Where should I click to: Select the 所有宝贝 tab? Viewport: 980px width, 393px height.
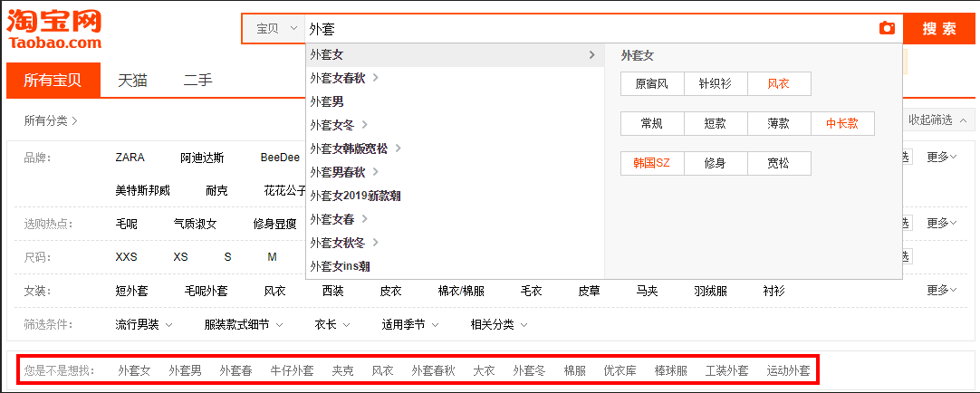53,80
